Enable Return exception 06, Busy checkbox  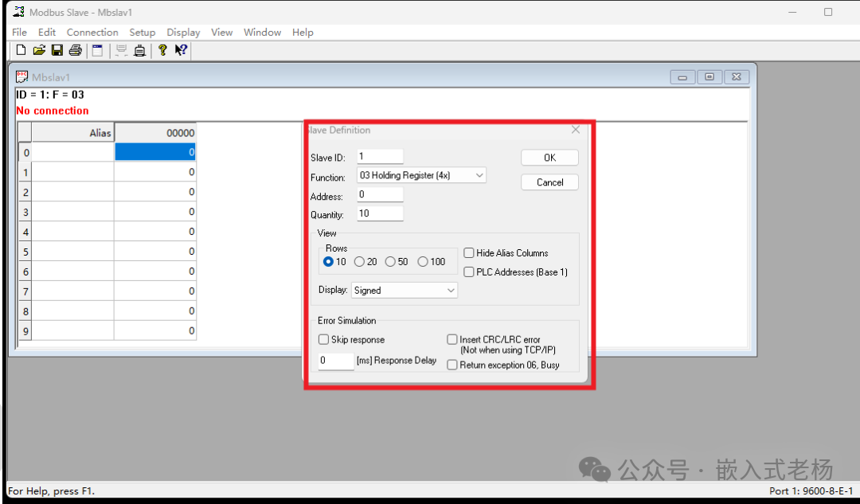click(x=452, y=365)
